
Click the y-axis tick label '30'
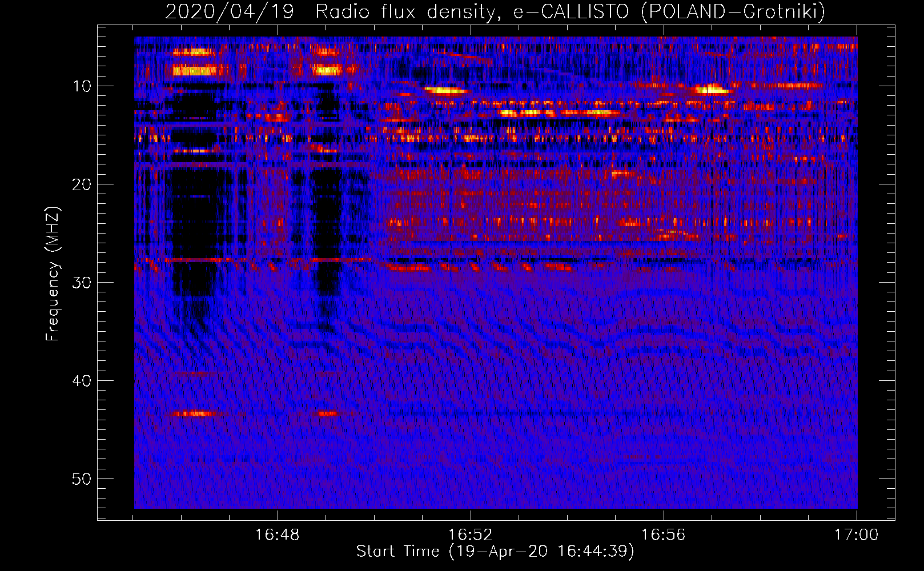pyautogui.click(x=82, y=283)
